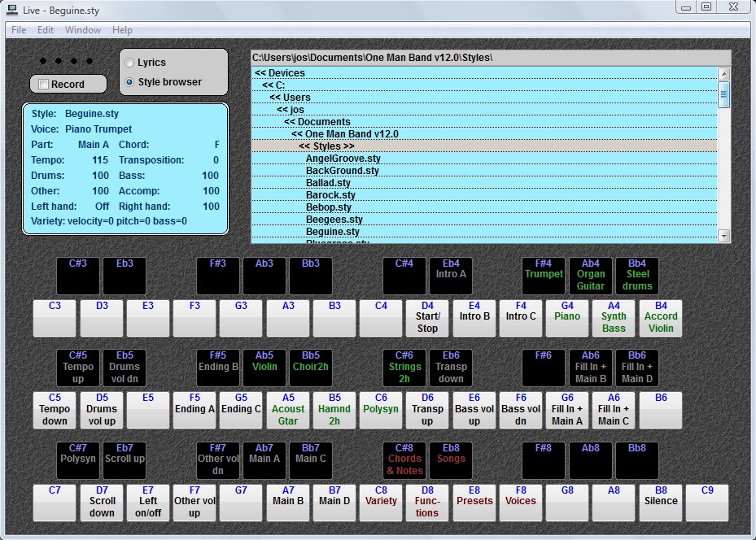
Task: Choose Bebop.sty from the style list
Action: pyautogui.click(x=328, y=207)
